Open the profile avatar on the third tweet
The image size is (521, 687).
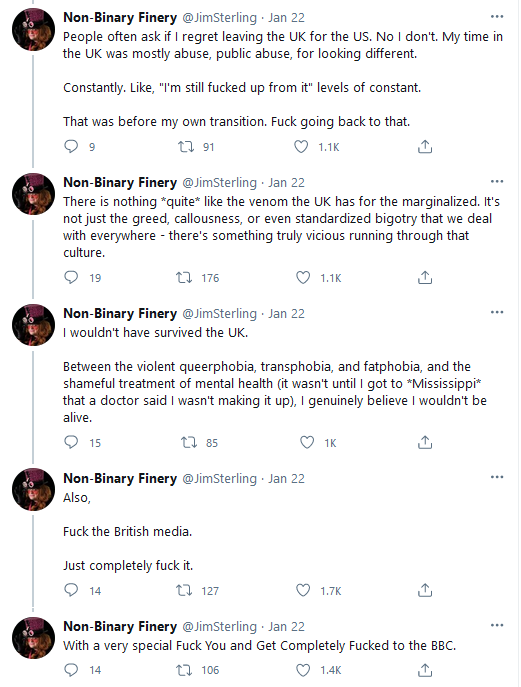click(33, 325)
